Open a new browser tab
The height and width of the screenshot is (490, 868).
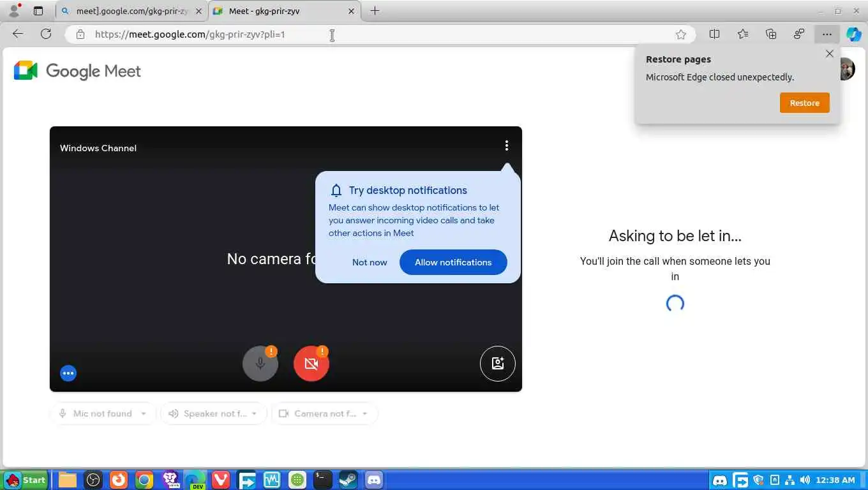click(375, 11)
